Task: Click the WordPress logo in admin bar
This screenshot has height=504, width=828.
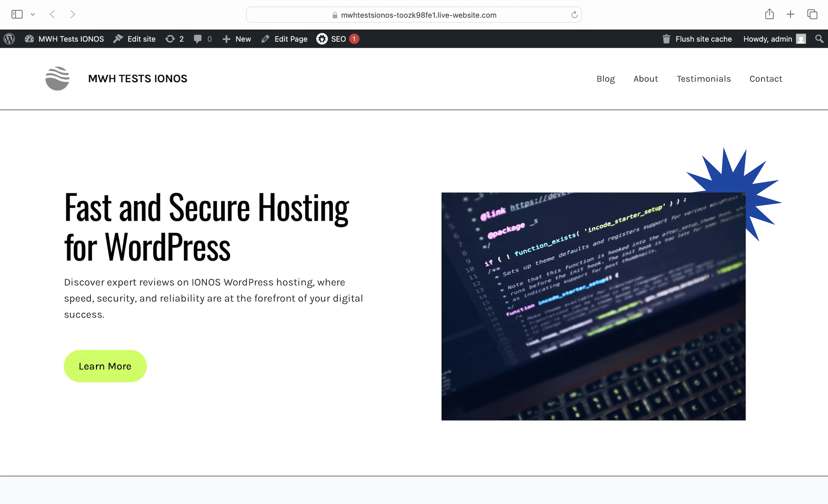Action: tap(9, 39)
